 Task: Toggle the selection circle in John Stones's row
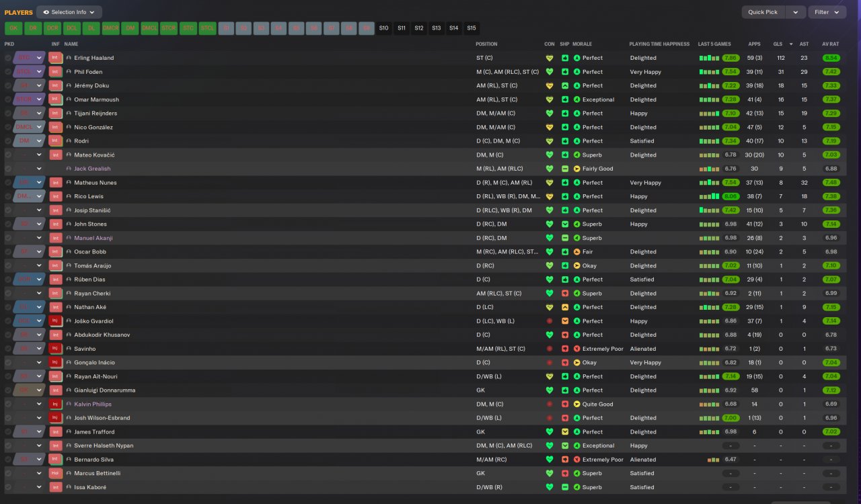pos(8,224)
